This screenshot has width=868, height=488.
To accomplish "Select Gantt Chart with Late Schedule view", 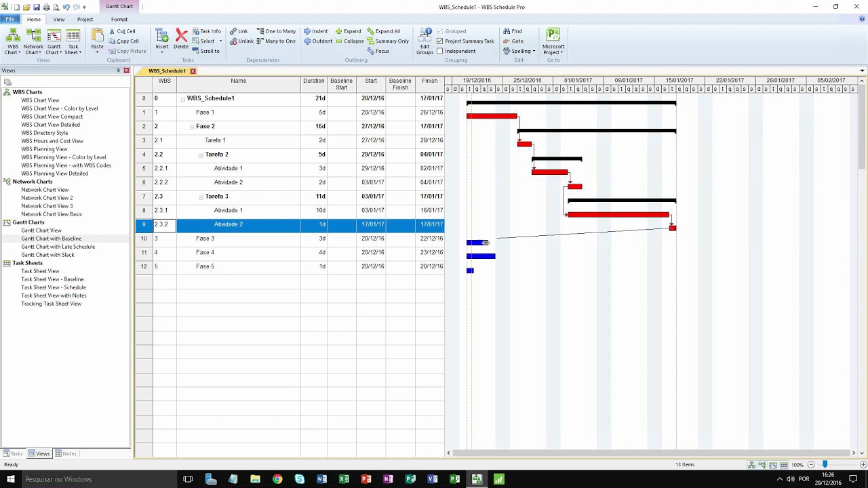I will tap(58, 247).
